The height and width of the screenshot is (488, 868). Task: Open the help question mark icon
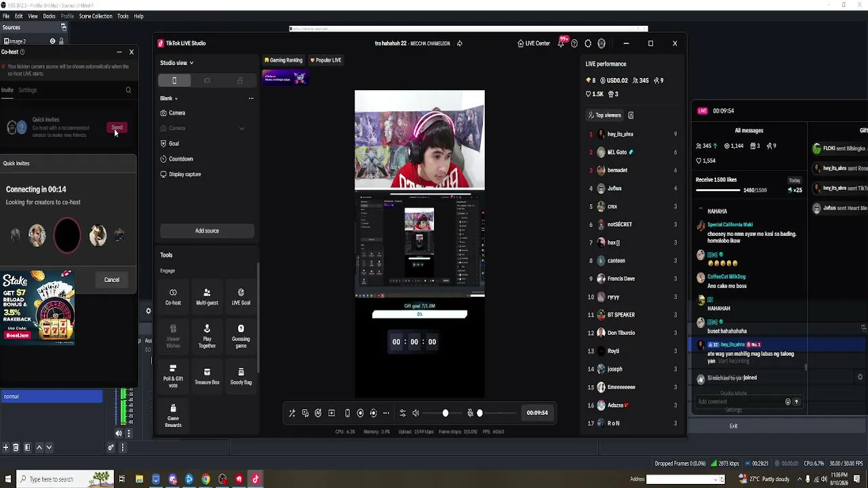(x=574, y=43)
